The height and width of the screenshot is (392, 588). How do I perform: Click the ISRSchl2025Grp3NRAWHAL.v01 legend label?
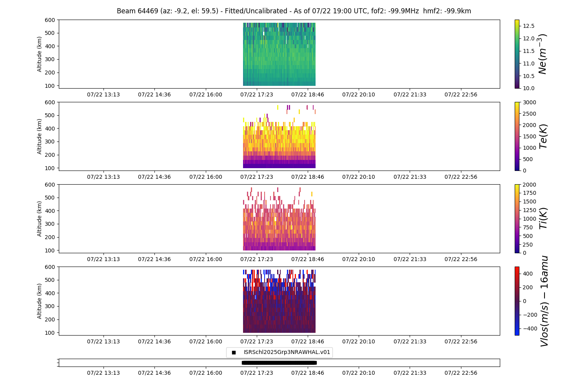click(x=287, y=352)
